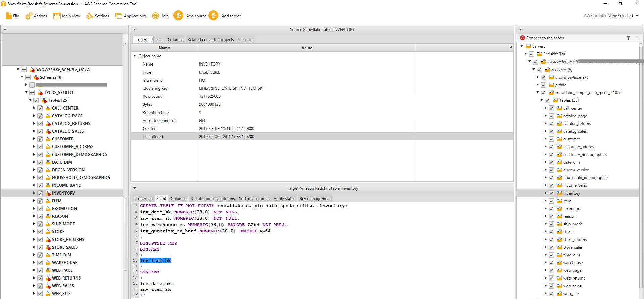Image resolution: width=644 pixels, height=299 pixels.
Task: Click the Add target database icon
Action: coord(213,16)
